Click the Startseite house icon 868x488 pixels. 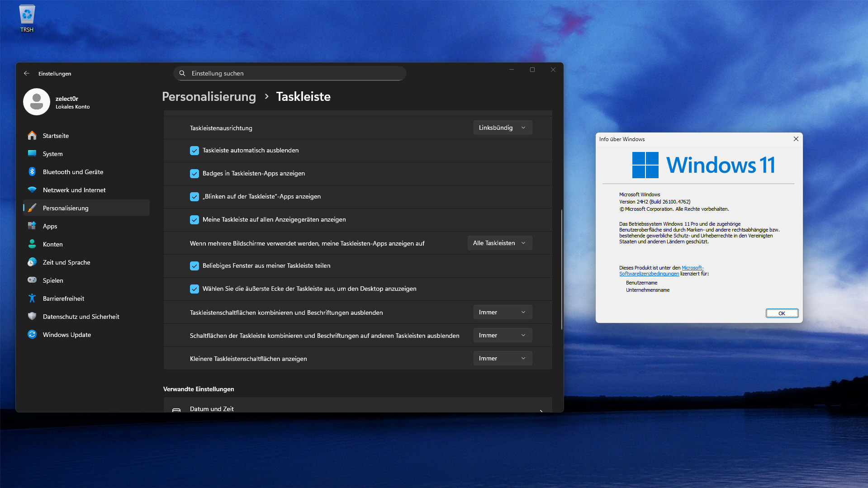[x=32, y=136]
